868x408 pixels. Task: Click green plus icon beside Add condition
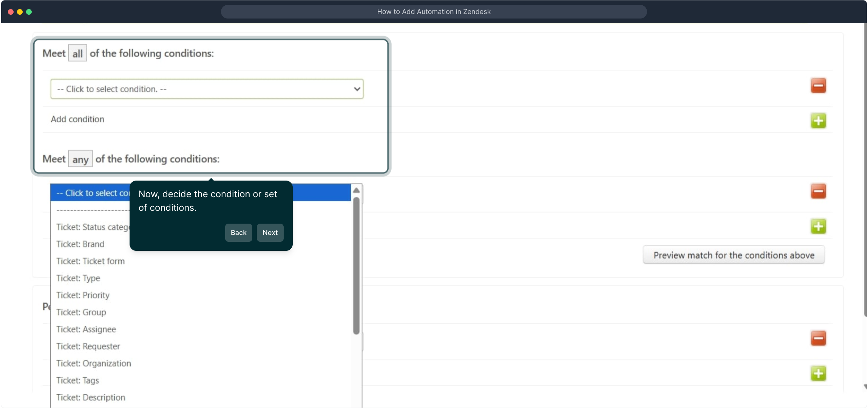click(x=818, y=121)
